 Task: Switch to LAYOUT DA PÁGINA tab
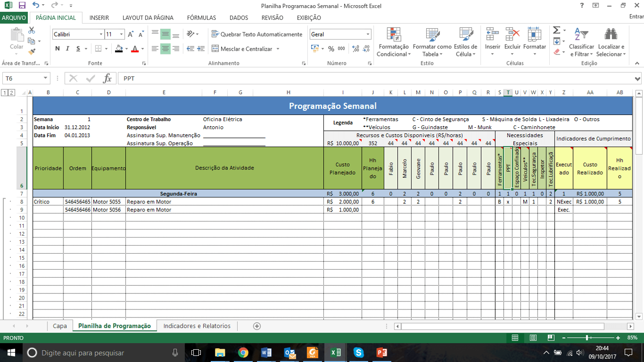coord(148,18)
